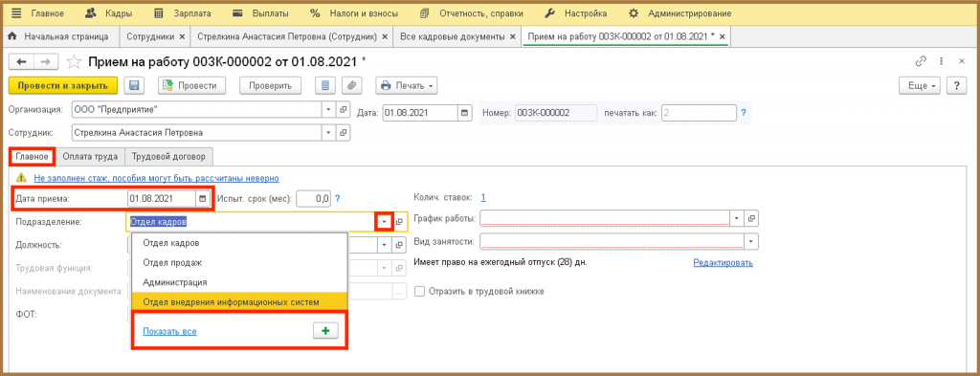Screen dimensions: 980x376
Task: Enable Отразить в трудовой книжке checkbox
Action: [x=419, y=291]
